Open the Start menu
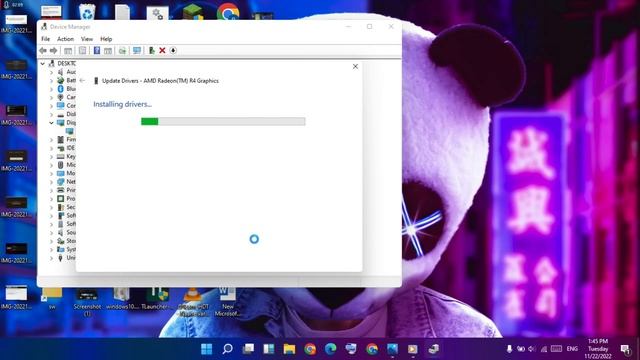Screen dimensions: 640x360 click(x=207, y=349)
